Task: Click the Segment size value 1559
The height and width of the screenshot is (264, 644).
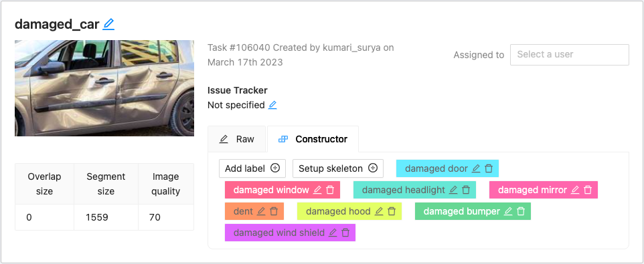Action: tap(97, 217)
